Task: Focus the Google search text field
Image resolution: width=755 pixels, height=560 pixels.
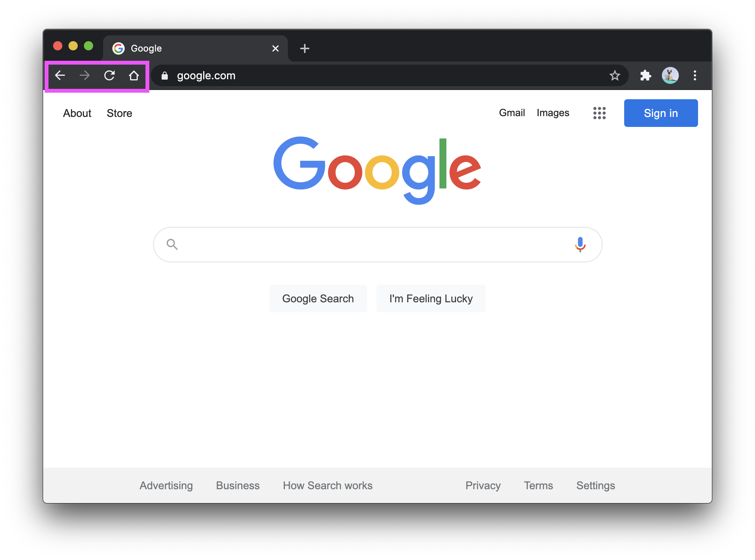Action: [378, 245]
